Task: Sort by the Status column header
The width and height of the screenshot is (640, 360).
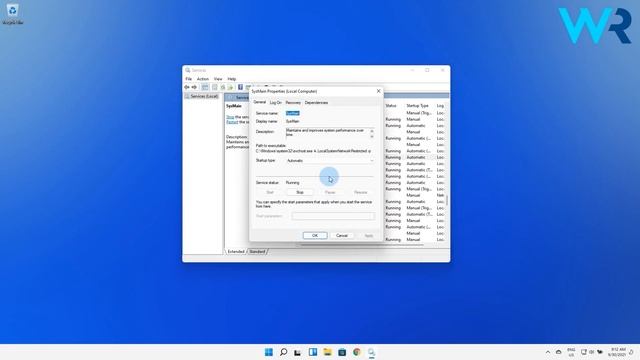Action: (x=391, y=106)
